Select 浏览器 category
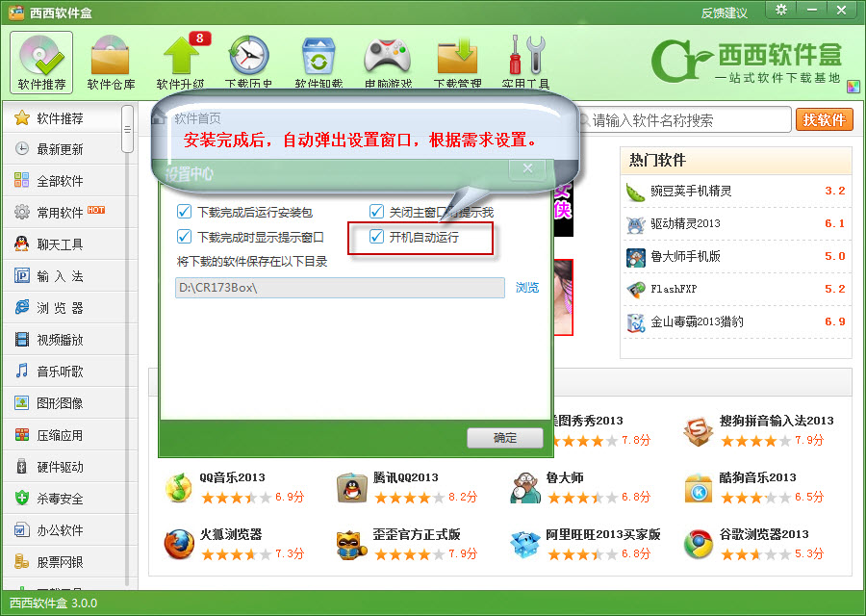The width and height of the screenshot is (866, 616). [63, 308]
